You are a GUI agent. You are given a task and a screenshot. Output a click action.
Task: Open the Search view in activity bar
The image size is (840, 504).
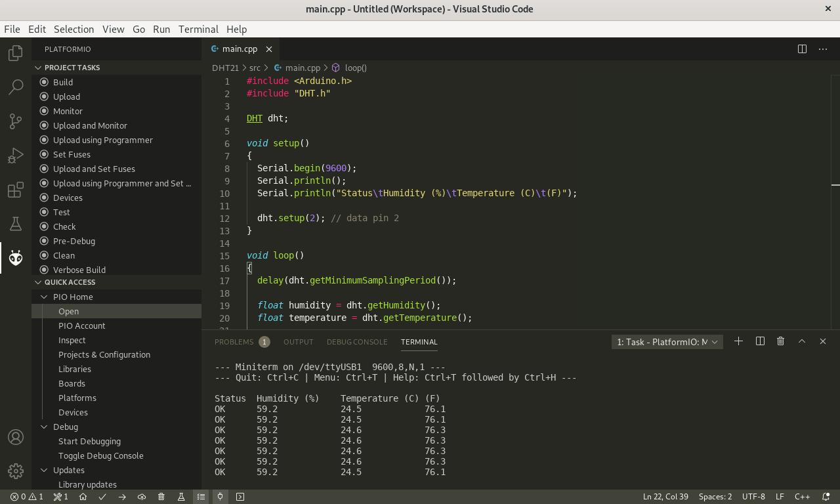coord(16,87)
